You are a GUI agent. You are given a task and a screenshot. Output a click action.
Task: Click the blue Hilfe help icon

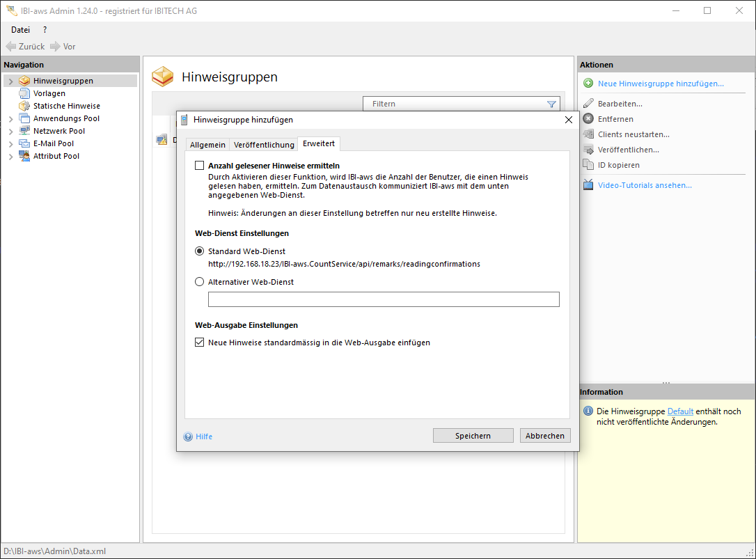(x=188, y=436)
